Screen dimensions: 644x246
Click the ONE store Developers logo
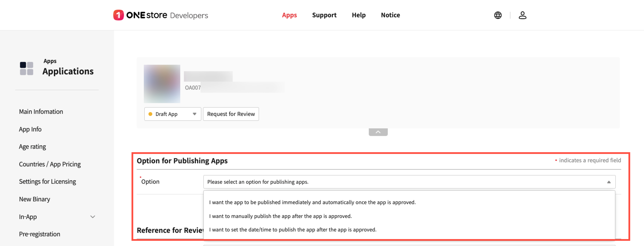click(x=161, y=15)
